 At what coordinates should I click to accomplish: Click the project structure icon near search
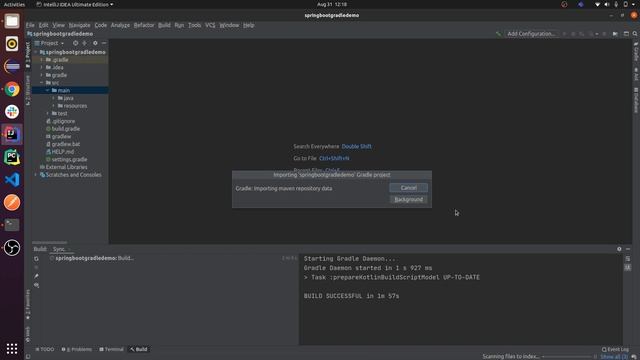(626, 34)
